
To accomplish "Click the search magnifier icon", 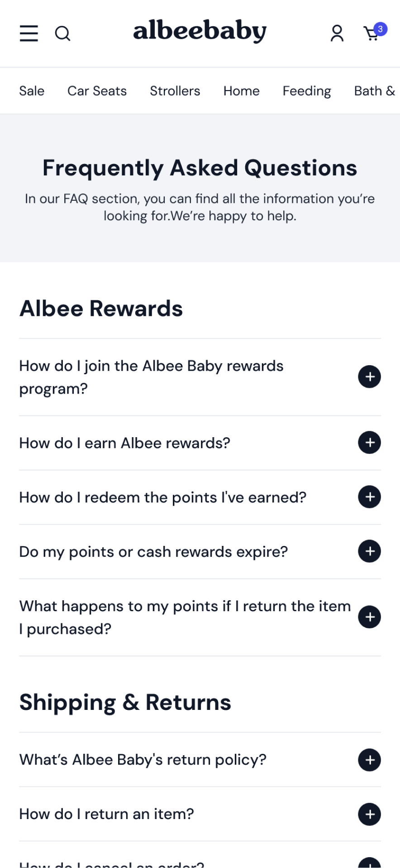I will pyautogui.click(x=62, y=33).
